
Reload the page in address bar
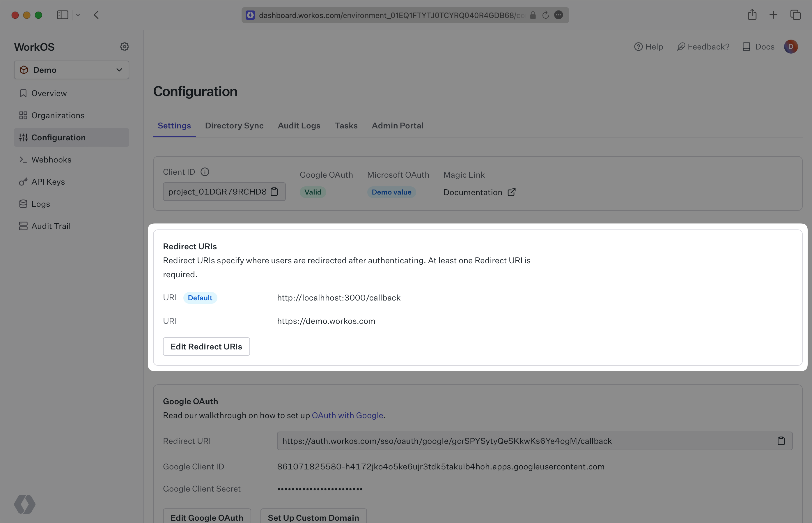point(545,15)
